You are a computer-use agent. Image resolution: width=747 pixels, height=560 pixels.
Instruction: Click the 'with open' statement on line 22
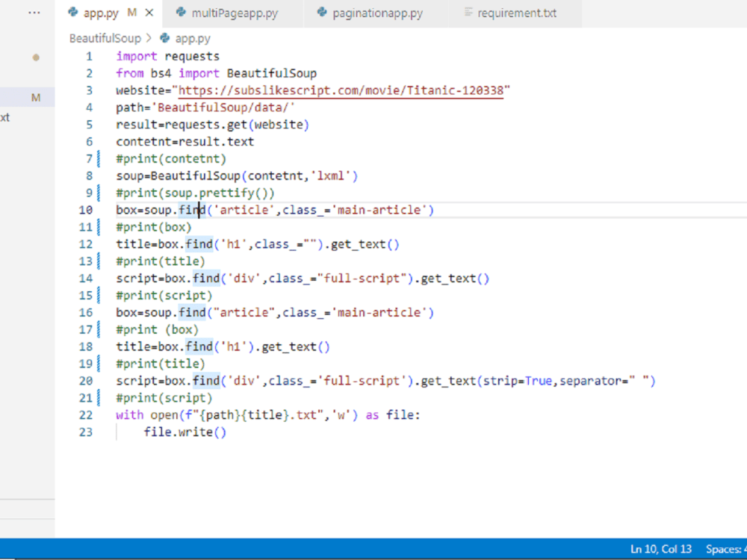tap(267, 415)
